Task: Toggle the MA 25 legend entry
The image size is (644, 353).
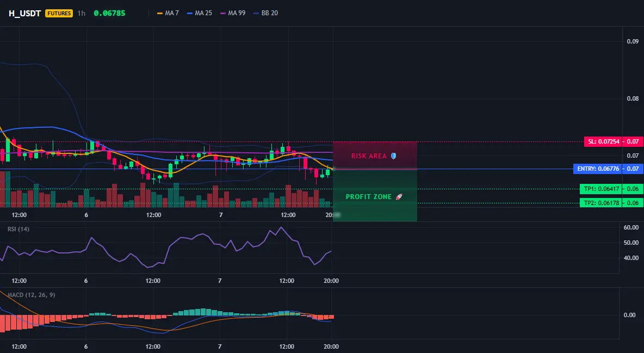Action: (x=200, y=13)
